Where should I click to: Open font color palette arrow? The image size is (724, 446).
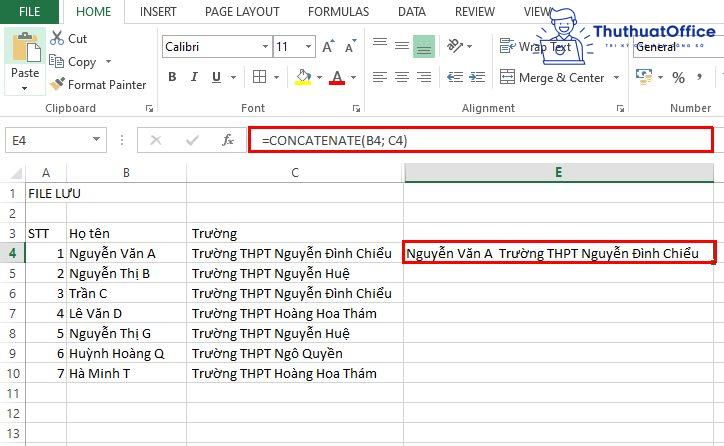coord(353,77)
